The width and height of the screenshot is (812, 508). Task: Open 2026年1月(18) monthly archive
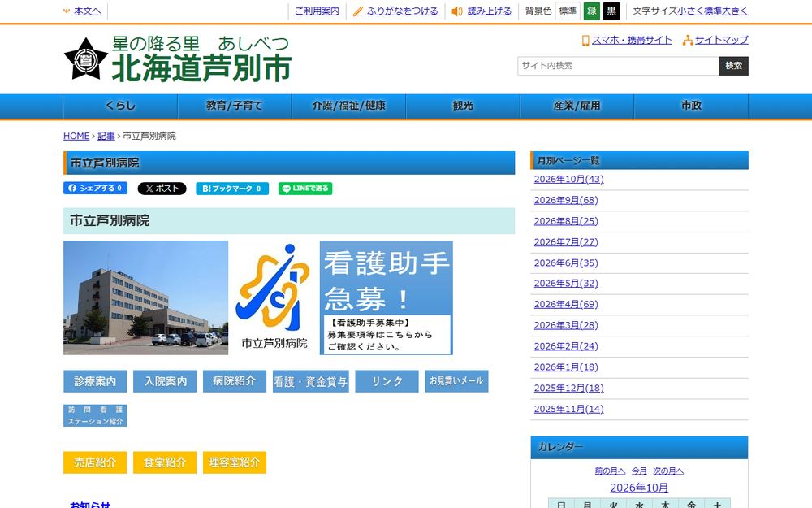tap(566, 367)
